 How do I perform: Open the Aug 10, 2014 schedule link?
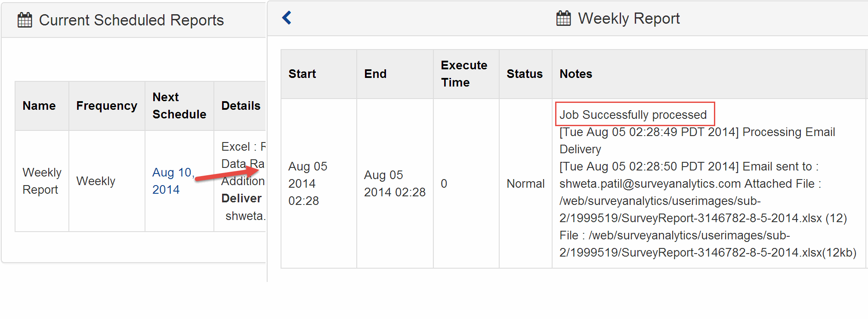173,181
